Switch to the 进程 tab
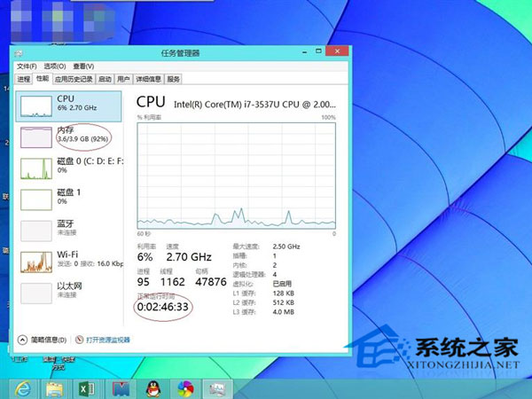 point(24,79)
